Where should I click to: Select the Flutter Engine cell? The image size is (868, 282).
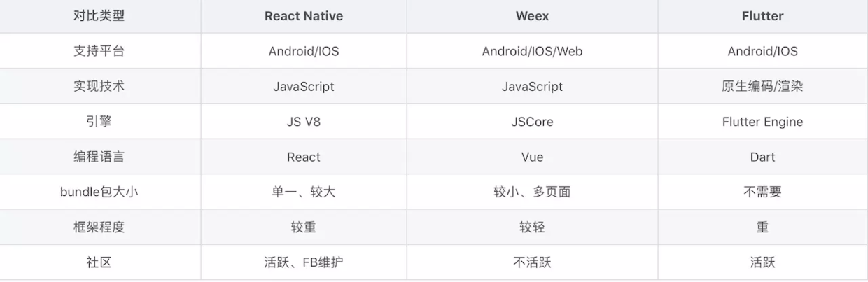[762, 122]
